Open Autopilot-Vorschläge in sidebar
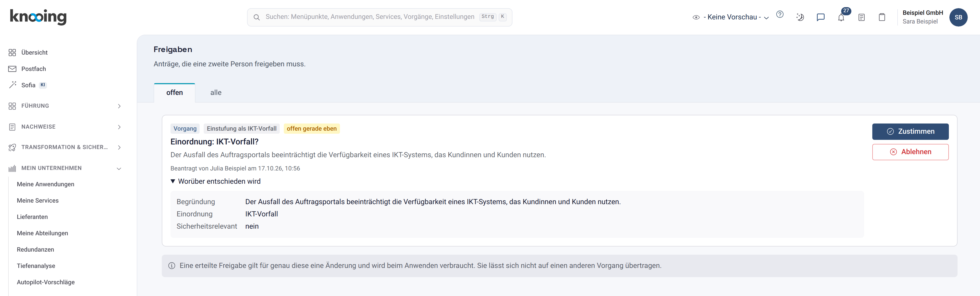 [x=46, y=282]
